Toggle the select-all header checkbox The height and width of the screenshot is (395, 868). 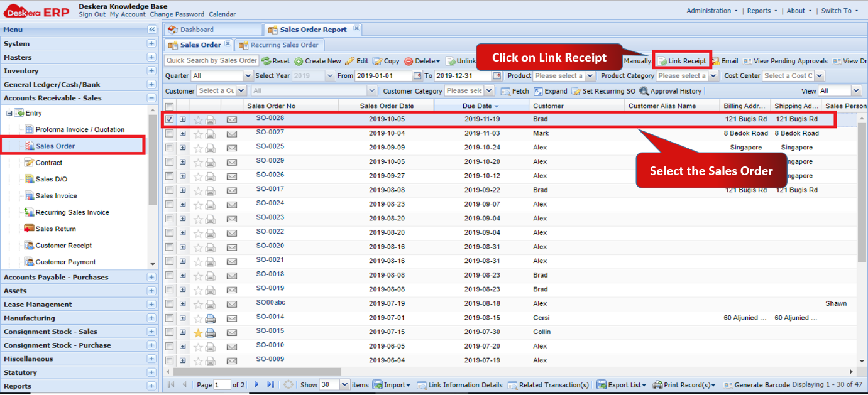(169, 106)
